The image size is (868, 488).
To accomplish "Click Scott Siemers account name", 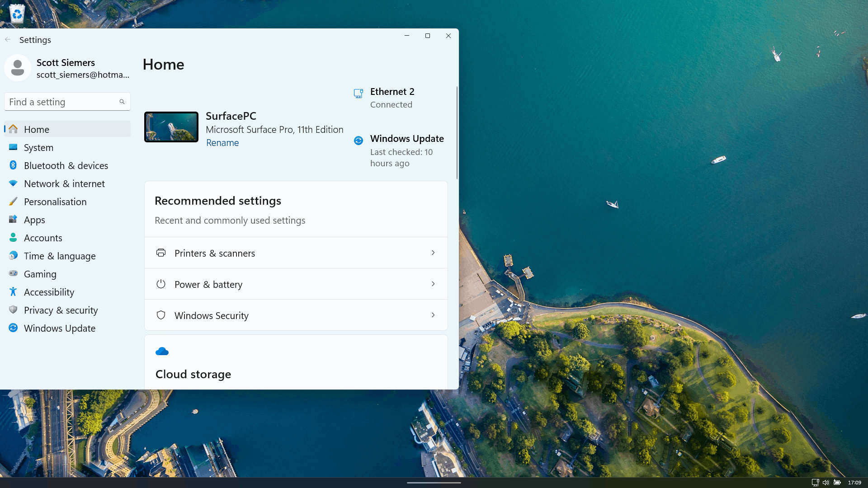I will pyautogui.click(x=66, y=62).
